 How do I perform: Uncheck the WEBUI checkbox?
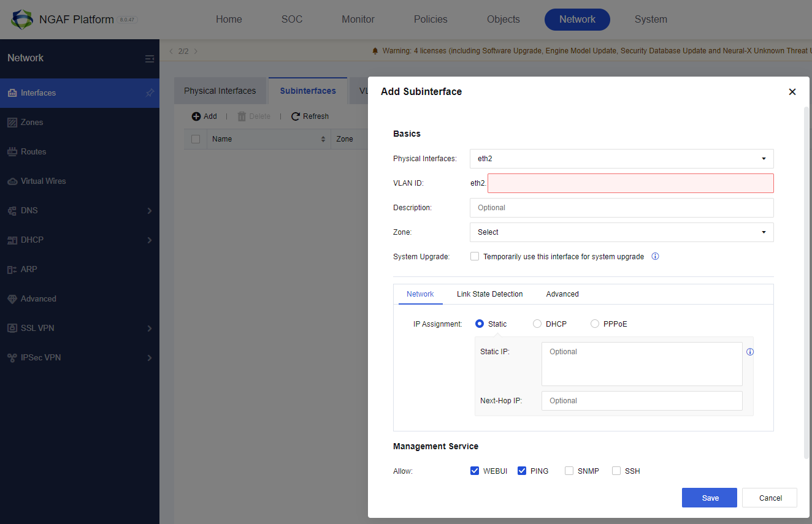click(x=475, y=471)
